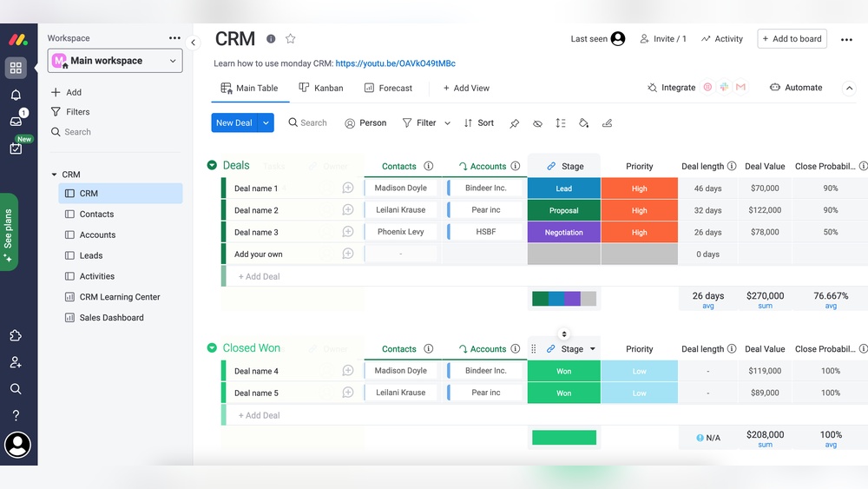Viewport: 868px width, 489px height.
Task: Expand the New Deal button arrow
Action: 266,123
